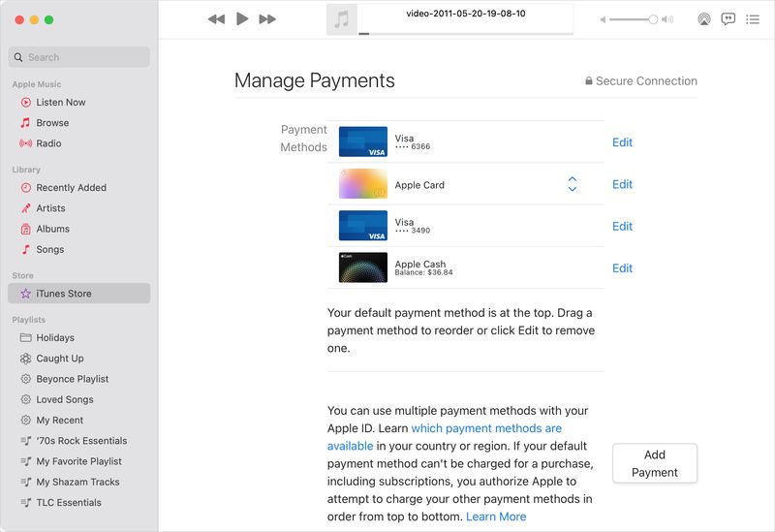Screen dimensions: 775x532
Task: Open the Loved Songs playlist
Action: tap(79, 399)
